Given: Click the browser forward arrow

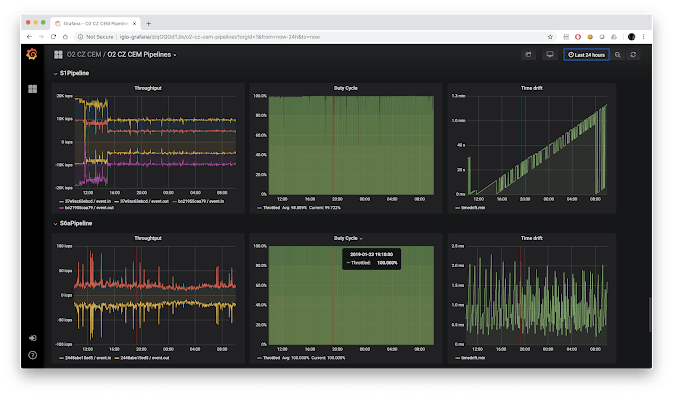Looking at the screenshot, I should 41,37.
